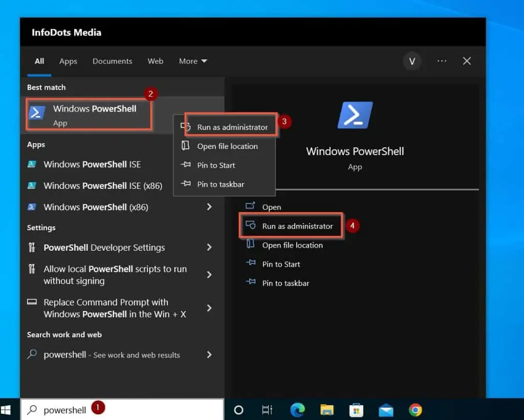Choose Pin to Start in context menu
524x420 pixels.
click(225, 165)
